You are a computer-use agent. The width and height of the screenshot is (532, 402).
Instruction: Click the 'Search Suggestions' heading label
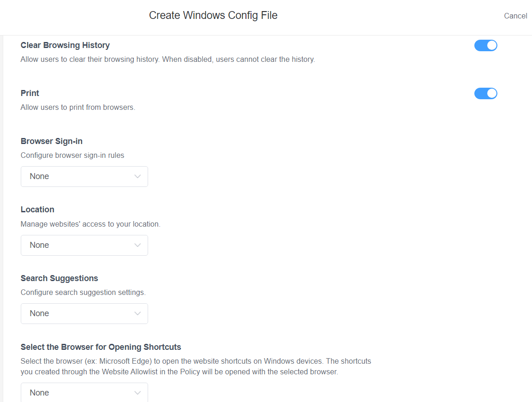point(60,278)
